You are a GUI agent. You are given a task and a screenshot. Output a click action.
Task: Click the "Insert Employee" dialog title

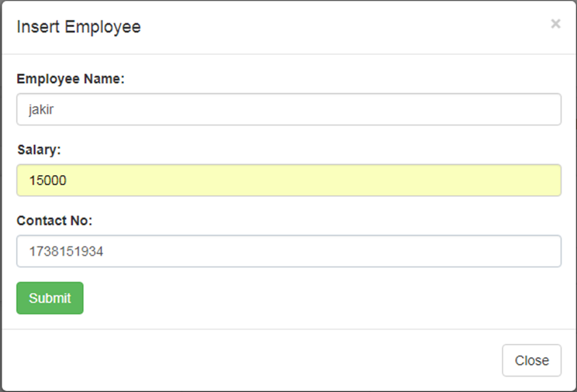78,27
